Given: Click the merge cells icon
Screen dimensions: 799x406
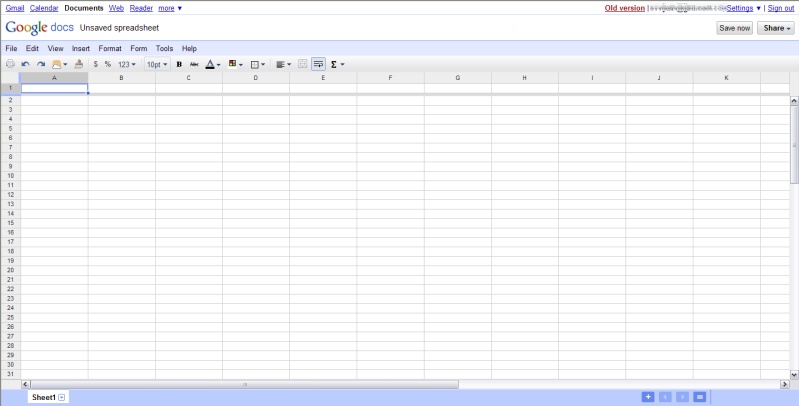Looking at the screenshot, I should click(x=303, y=64).
